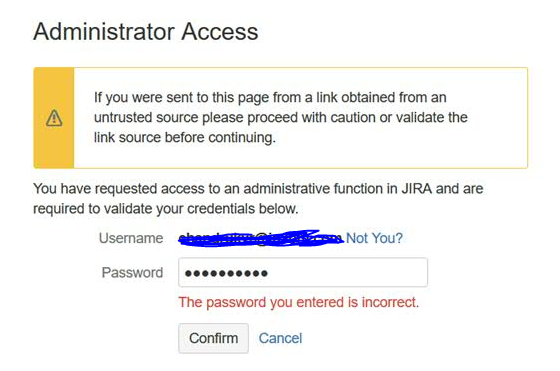Focus the Password input field
The width and height of the screenshot is (560, 371).
(x=303, y=272)
